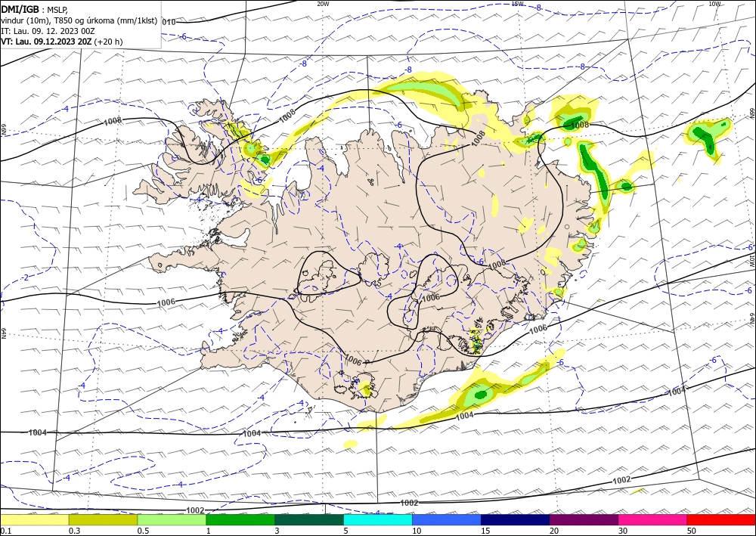Click the light green 0.5 legend swatch
The image size is (756, 536).
click(x=172, y=519)
